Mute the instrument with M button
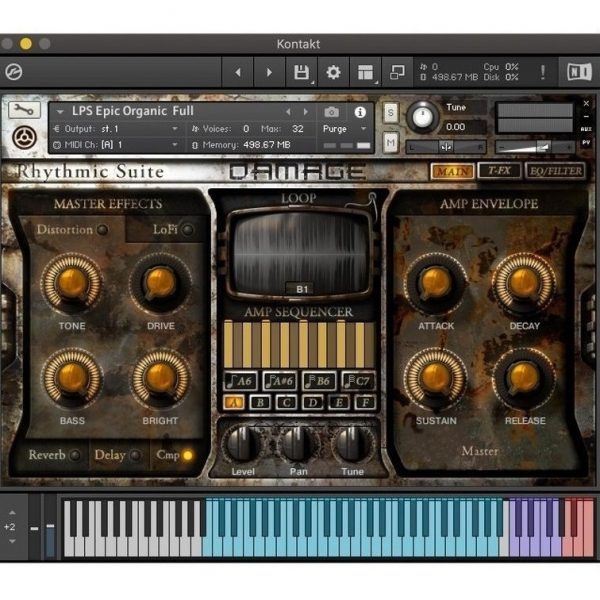600x600 pixels. 390,143
